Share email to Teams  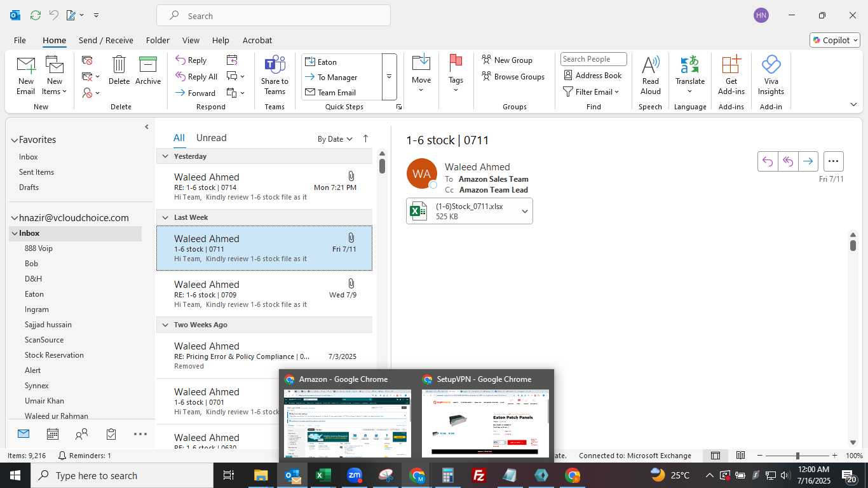tap(275, 76)
